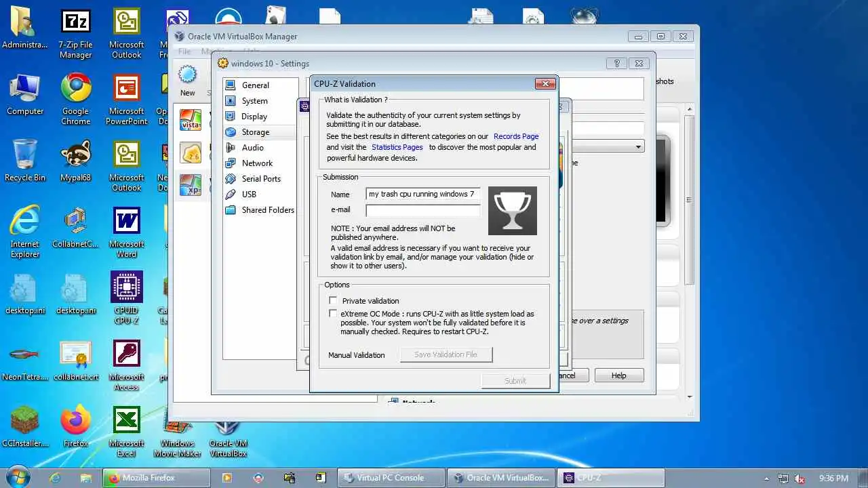Close the CPU-Z Validation dialog
This screenshot has height=488, width=868.
[546, 83]
